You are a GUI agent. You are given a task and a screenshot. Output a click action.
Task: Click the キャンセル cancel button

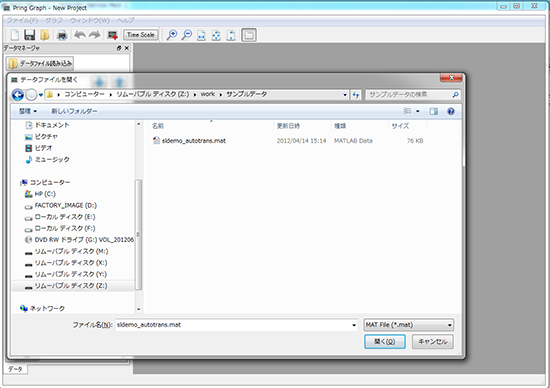tap(433, 342)
